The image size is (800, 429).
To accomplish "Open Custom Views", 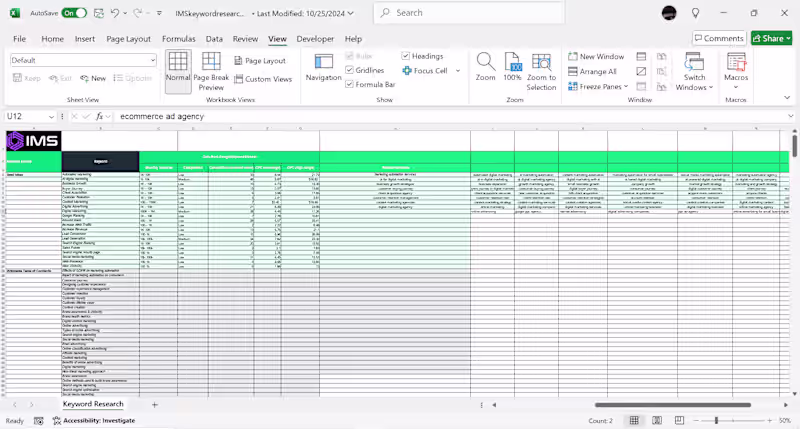I will pos(263,79).
